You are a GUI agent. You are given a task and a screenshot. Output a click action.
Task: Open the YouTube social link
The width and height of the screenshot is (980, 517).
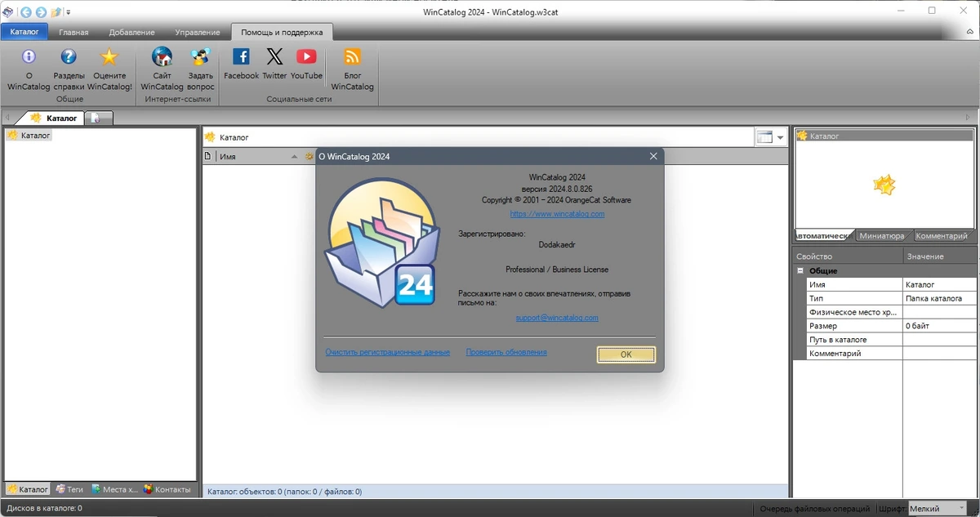(306, 64)
